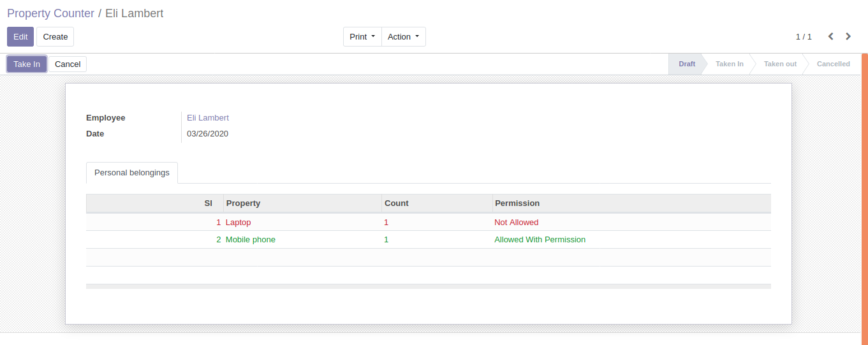Cancel the property counter record
The image size is (868, 345).
coord(68,64)
